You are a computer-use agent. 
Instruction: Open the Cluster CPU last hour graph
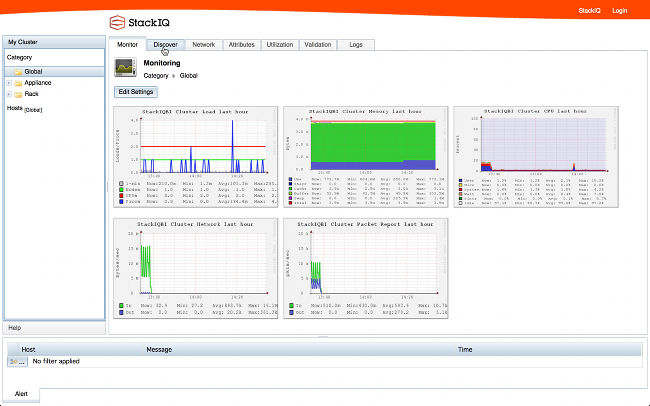point(536,157)
